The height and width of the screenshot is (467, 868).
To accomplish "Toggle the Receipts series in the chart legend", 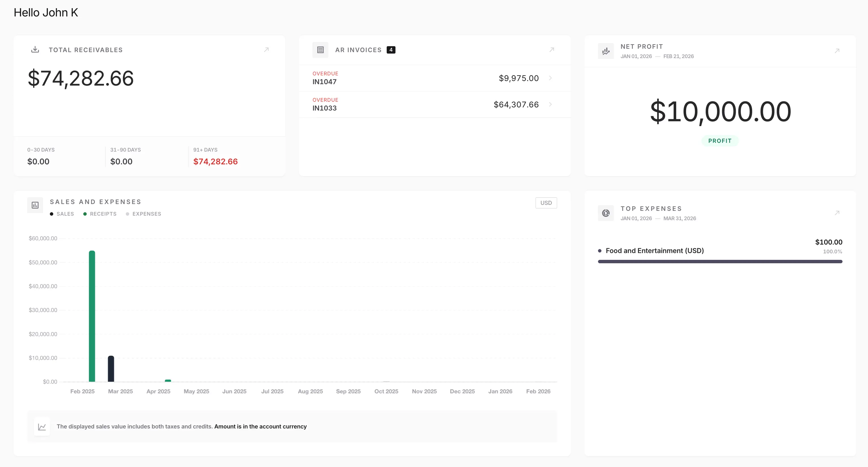I will [100, 214].
